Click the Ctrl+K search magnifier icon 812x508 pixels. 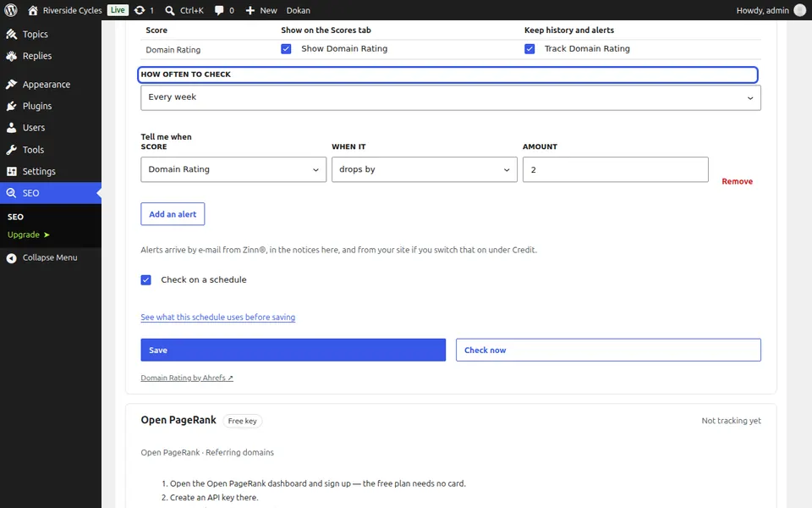[169, 10]
